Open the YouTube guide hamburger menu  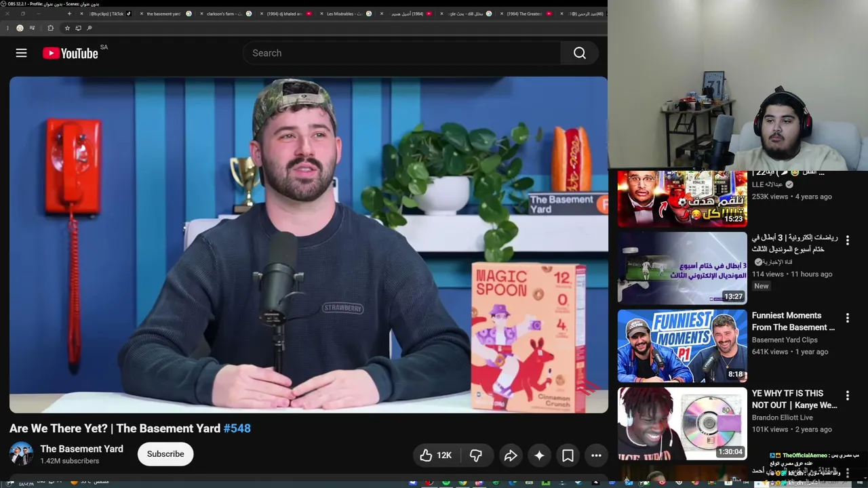tap(22, 53)
